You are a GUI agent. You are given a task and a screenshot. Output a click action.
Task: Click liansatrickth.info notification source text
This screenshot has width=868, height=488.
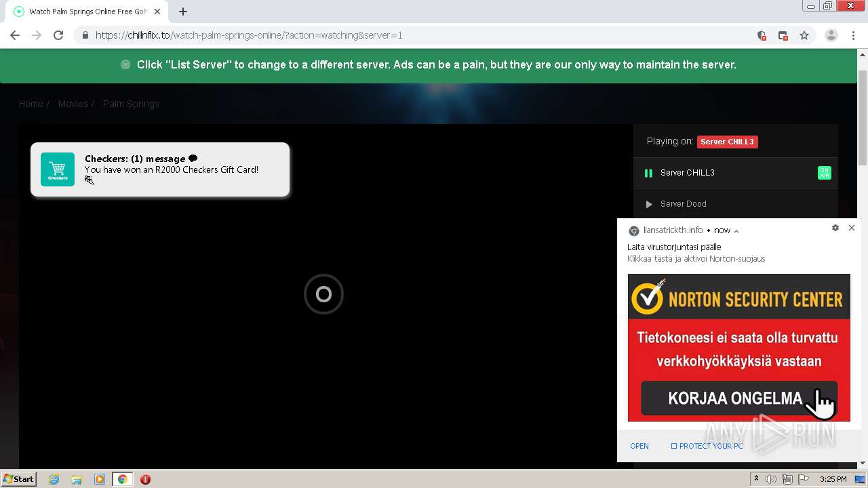click(x=673, y=230)
